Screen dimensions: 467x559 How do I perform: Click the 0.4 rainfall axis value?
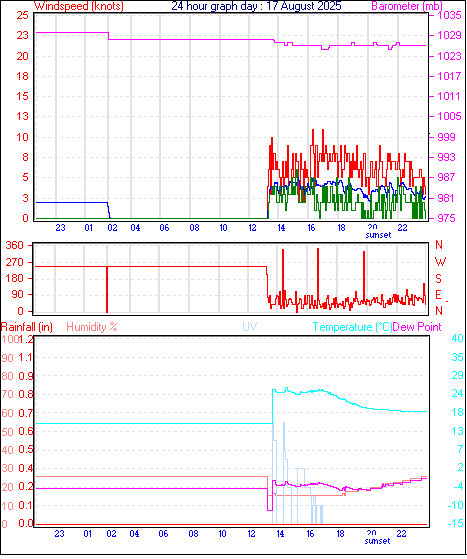(x=26, y=468)
